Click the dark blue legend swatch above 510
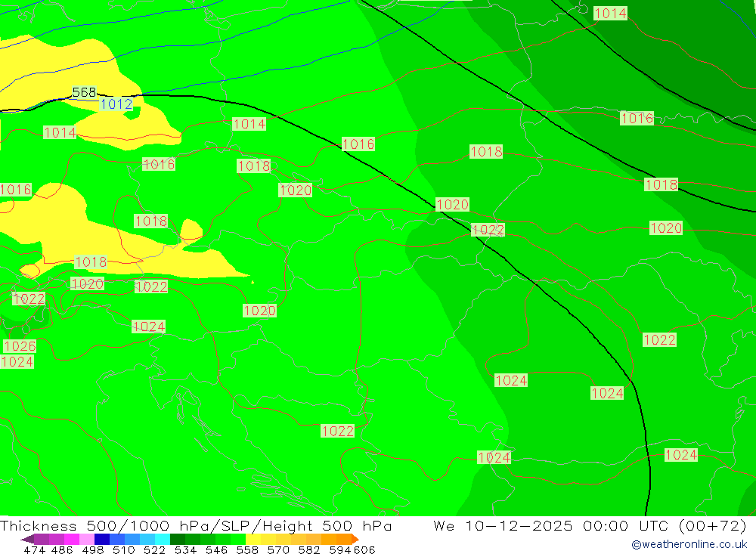Viewport: 756px width, 554px height. 102,539
